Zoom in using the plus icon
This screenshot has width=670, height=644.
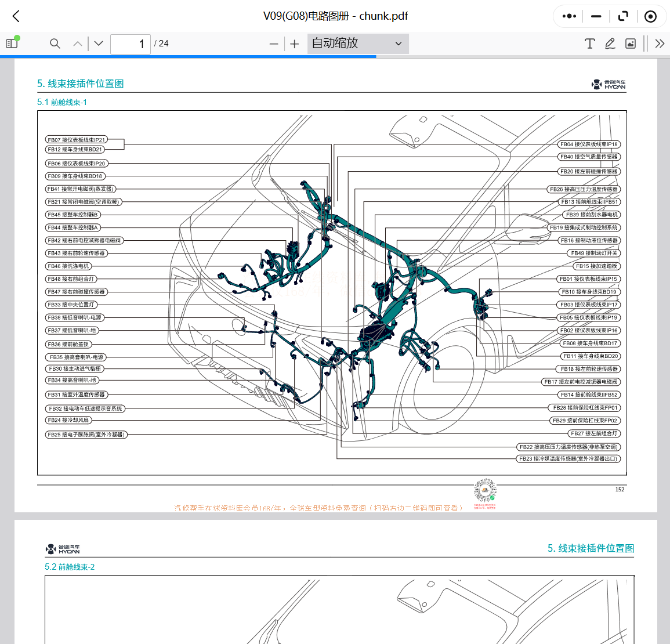coord(294,44)
